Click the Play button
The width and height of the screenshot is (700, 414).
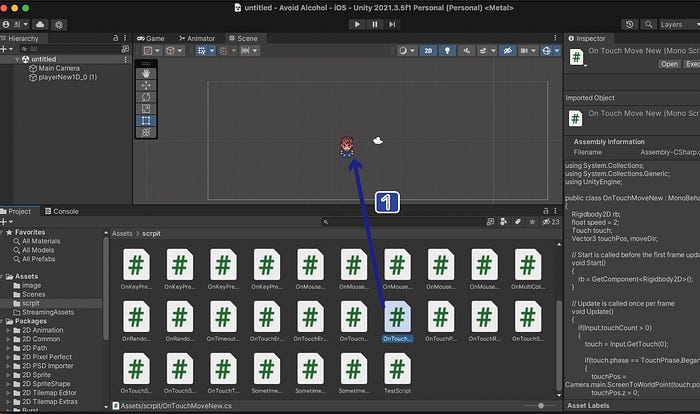(x=357, y=25)
